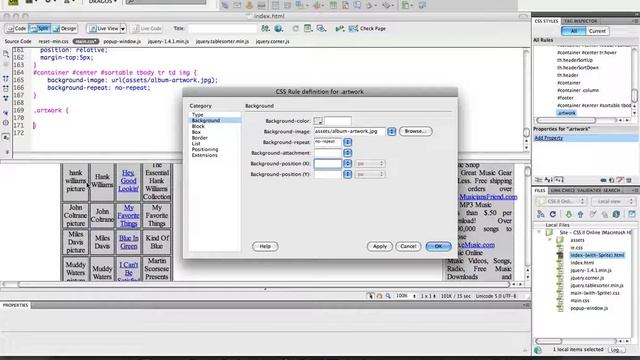Image resolution: width=640 pixels, height=360 pixels.
Task: Click the Preview in Browser globe icon
Action: click(x=279, y=29)
